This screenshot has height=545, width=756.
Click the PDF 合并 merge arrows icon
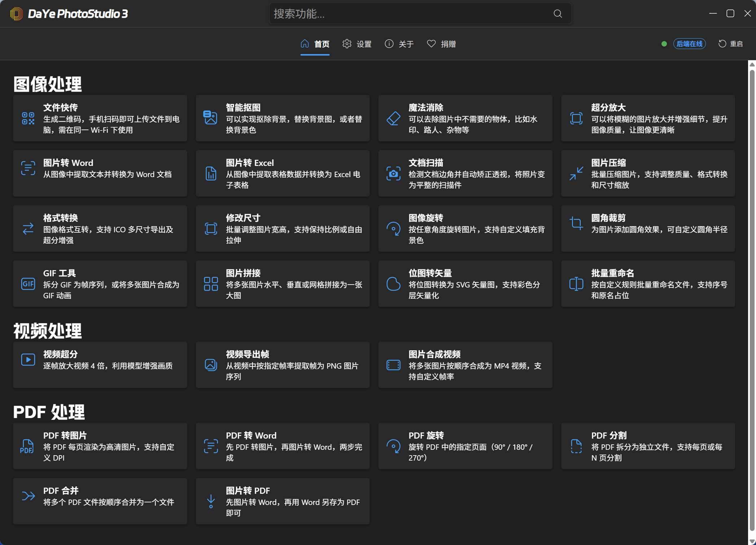coord(28,496)
